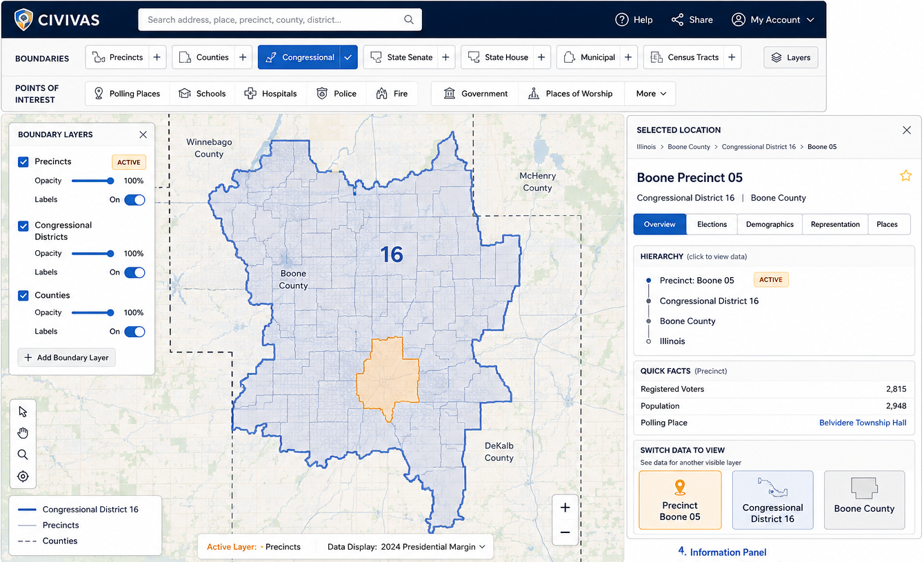Toggle Counties labels switch

134,332
